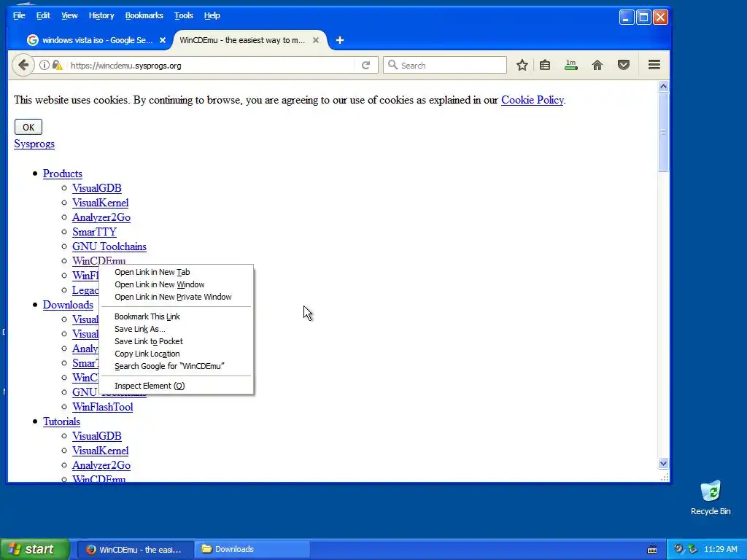Open the Firefox hamburger menu
This screenshot has width=747, height=560.
click(654, 65)
